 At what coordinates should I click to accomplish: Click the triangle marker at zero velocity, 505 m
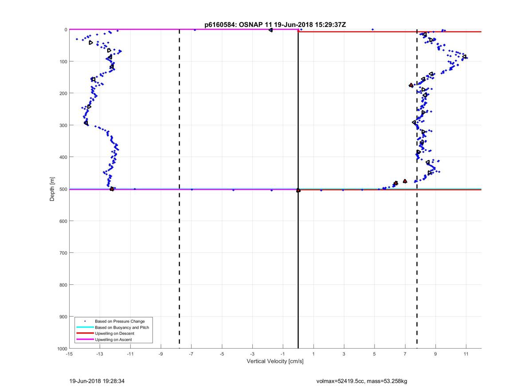click(x=298, y=190)
